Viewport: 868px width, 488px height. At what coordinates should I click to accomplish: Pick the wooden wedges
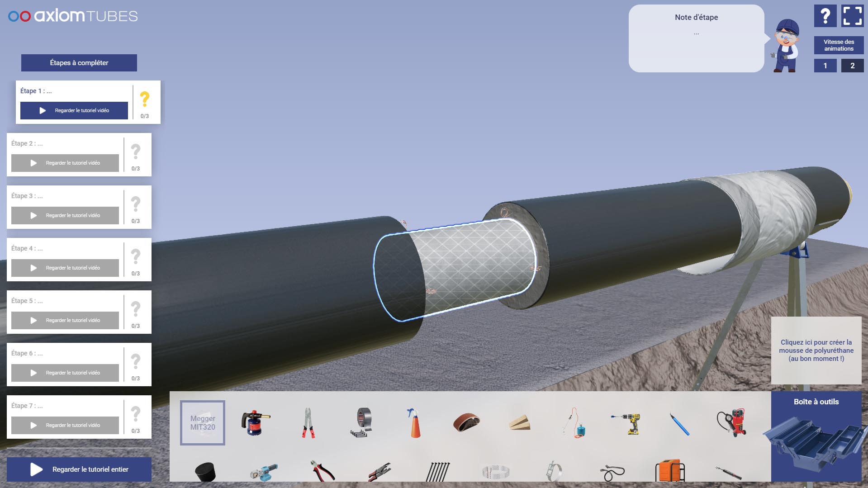(x=519, y=422)
